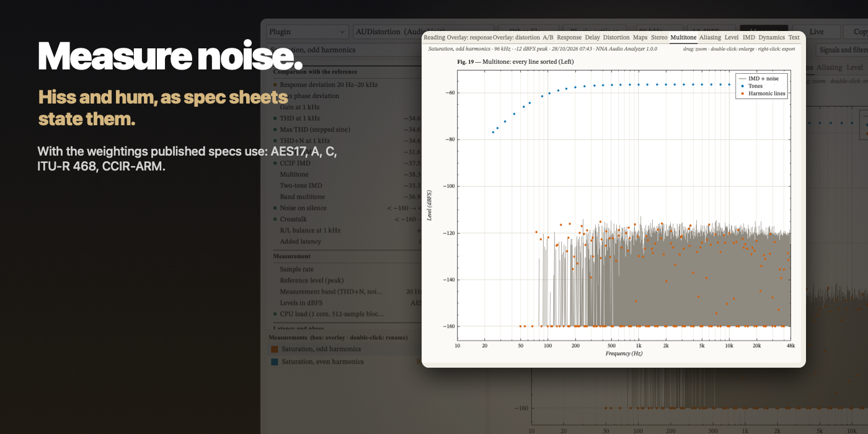
Task: Open the Dynamics tab
Action: click(772, 38)
